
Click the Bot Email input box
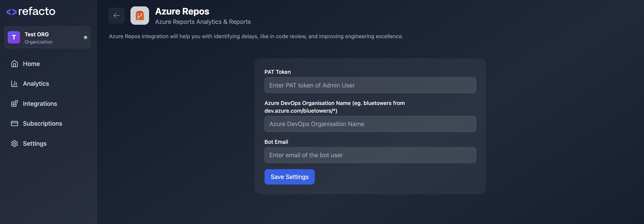pos(370,155)
